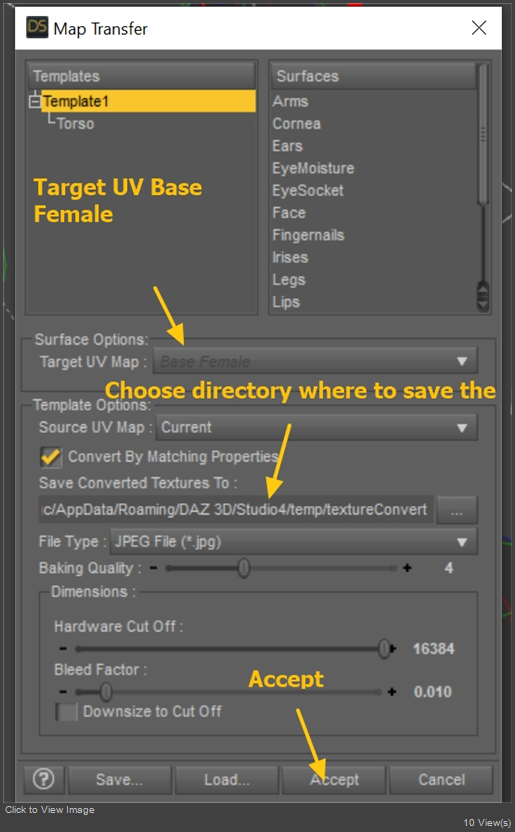This screenshot has width=515, height=832.
Task: Collapse the Template1 tree node
Action: coord(35,100)
